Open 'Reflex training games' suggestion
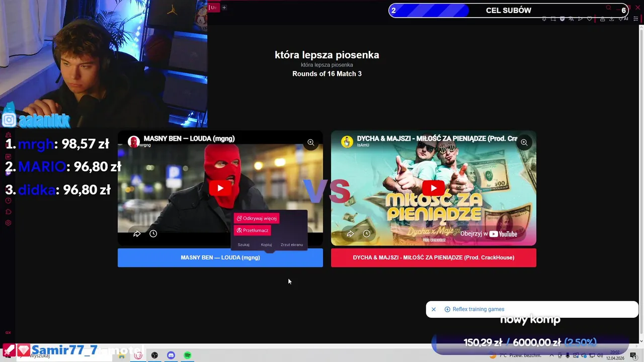 478,309
